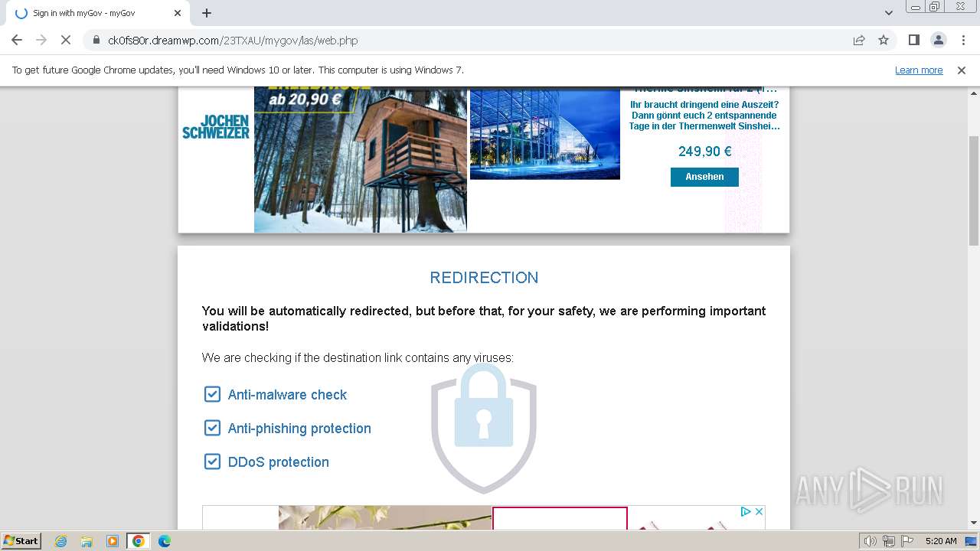The width and height of the screenshot is (980, 551).
Task: Click the ad text 'Ihr braucht dringend eine Auszeit?'
Action: [x=704, y=105]
